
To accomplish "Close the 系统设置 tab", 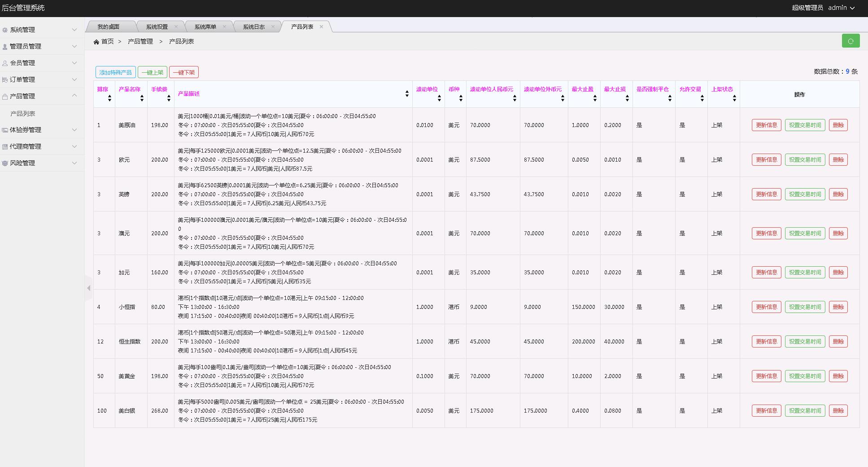I will pyautogui.click(x=176, y=26).
